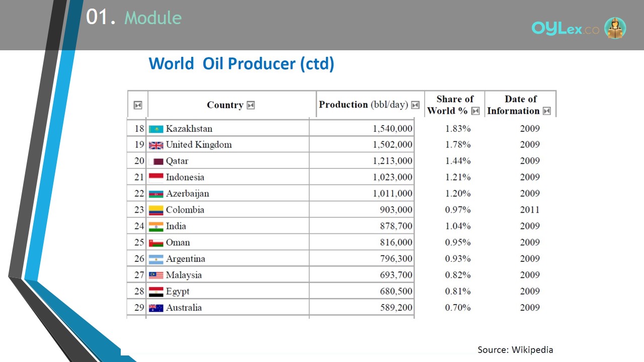Select the Oman country name
Image resolution: width=644 pixels, height=362 pixels.
(x=178, y=242)
